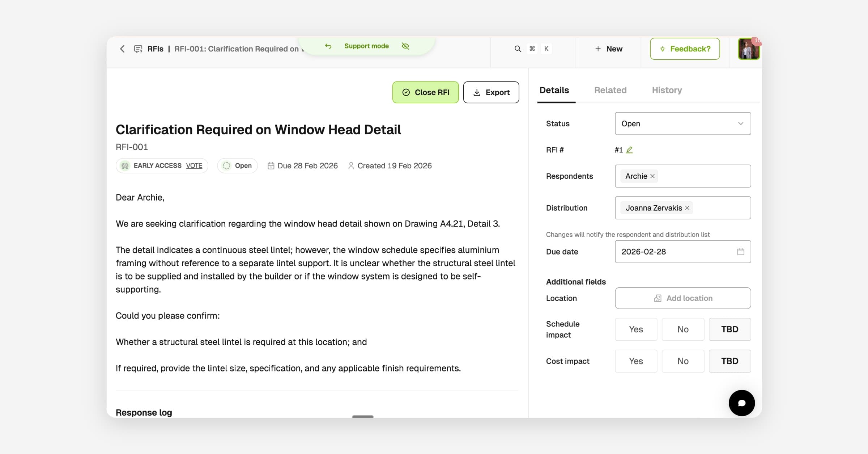Click the horizontal scrollbar handle at bottom
This screenshot has width=868, height=454.
(x=363, y=416)
